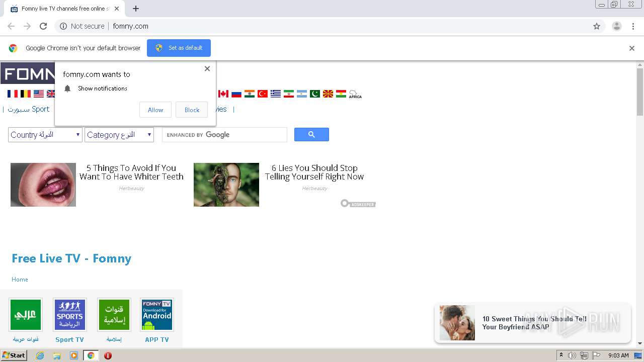The width and height of the screenshot is (644, 362).
Task: Open the Windows Start menu
Action: point(14,355)
